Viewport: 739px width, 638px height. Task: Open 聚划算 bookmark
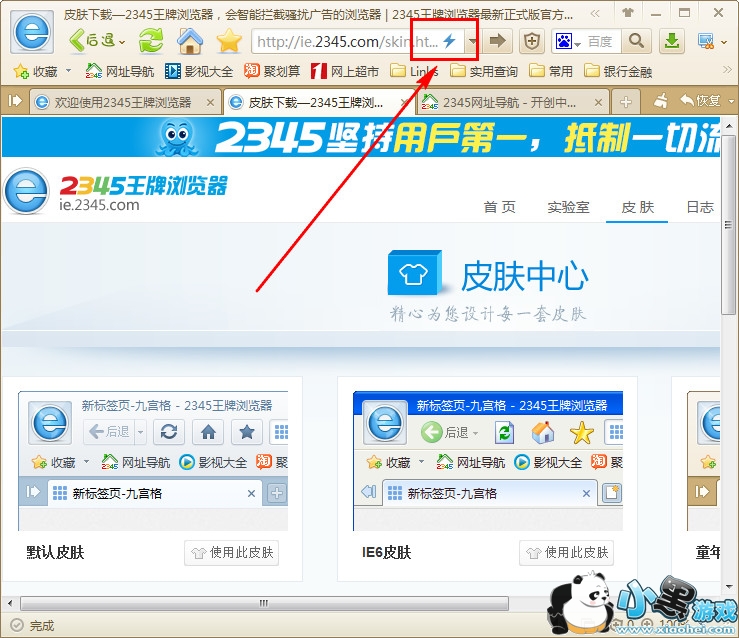(x=272, y=71)
